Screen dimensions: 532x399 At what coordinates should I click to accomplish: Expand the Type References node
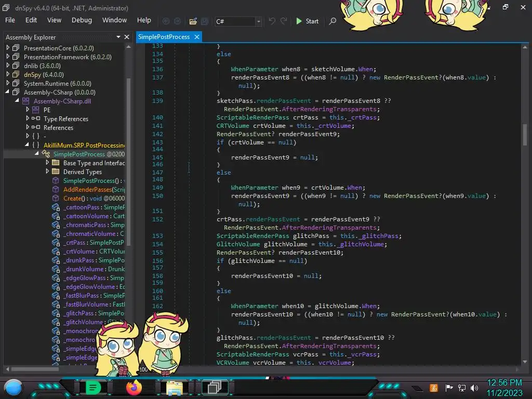[x=28, y=118]
